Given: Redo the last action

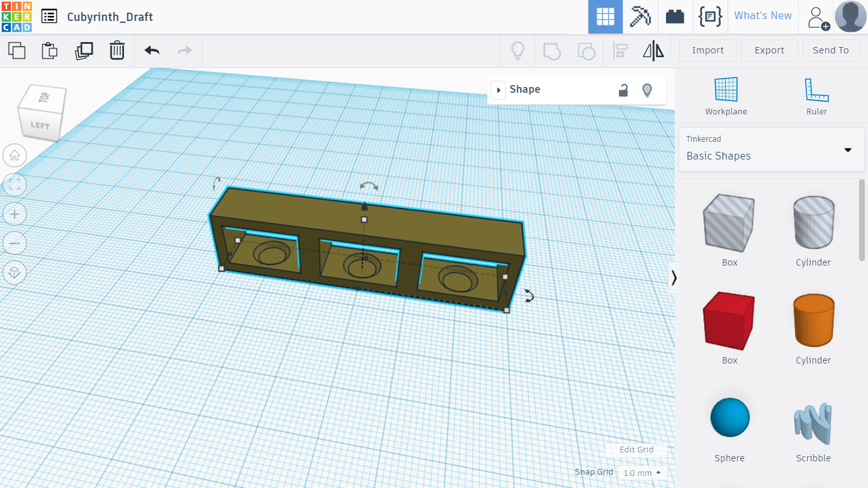Looking at the screenshot, I should 185,50.
